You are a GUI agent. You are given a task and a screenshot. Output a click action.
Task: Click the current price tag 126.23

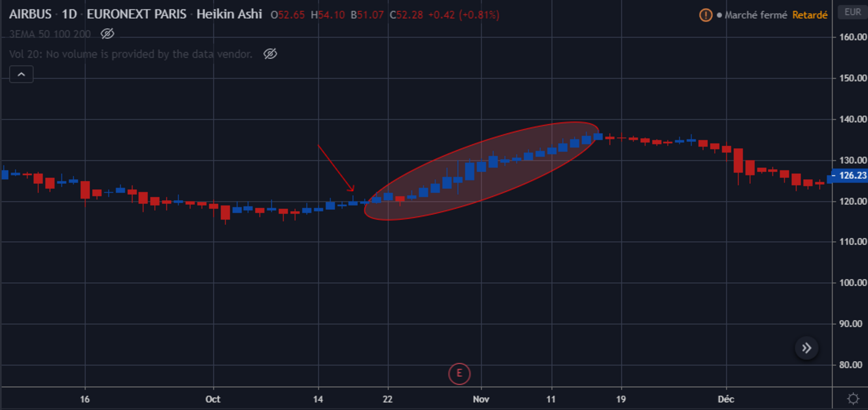click(851, 175)
